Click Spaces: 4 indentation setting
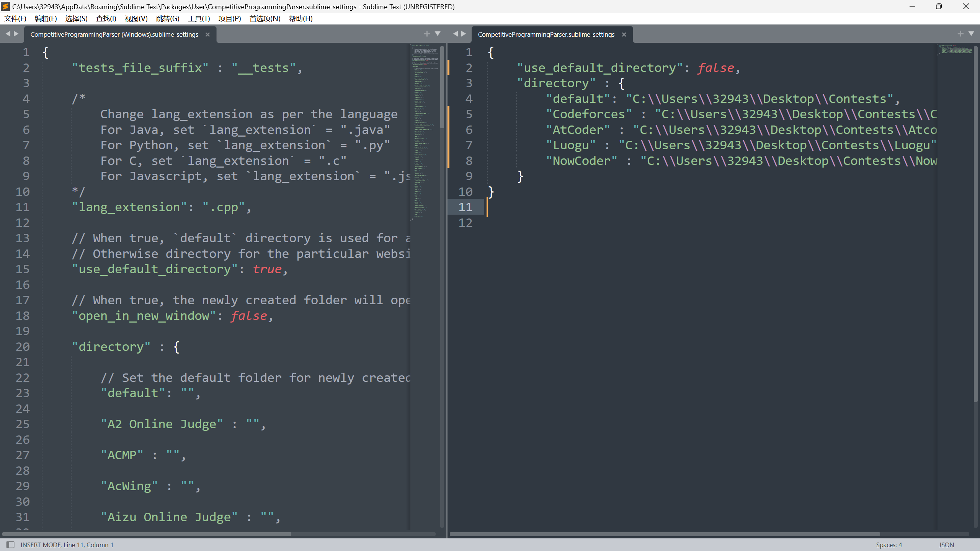The image size is (980, 551). coord(889,544)
